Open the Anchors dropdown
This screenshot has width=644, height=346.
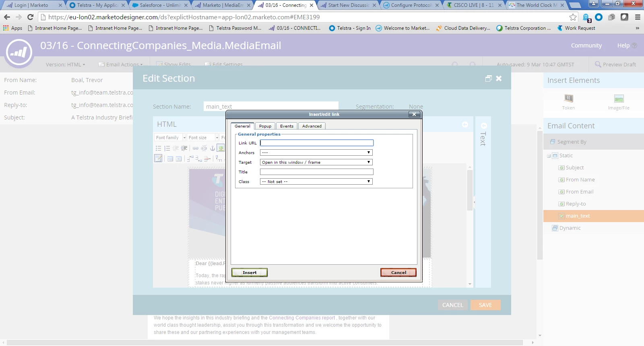point(316,152)
